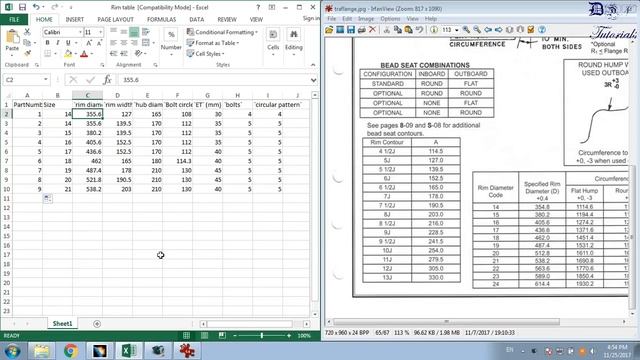The width and height of the screenshot is (640, 360).
Task: Add a new sheet with plus button
Action: (97, 324)
